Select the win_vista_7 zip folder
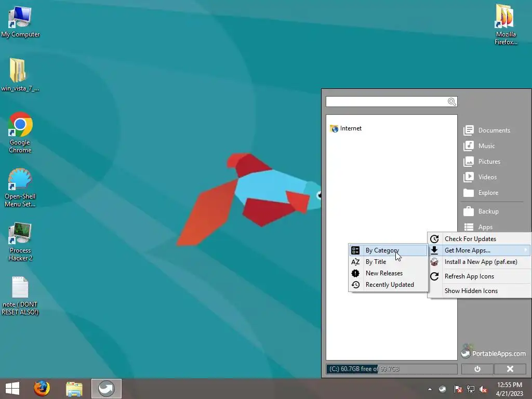 [20, 75]
